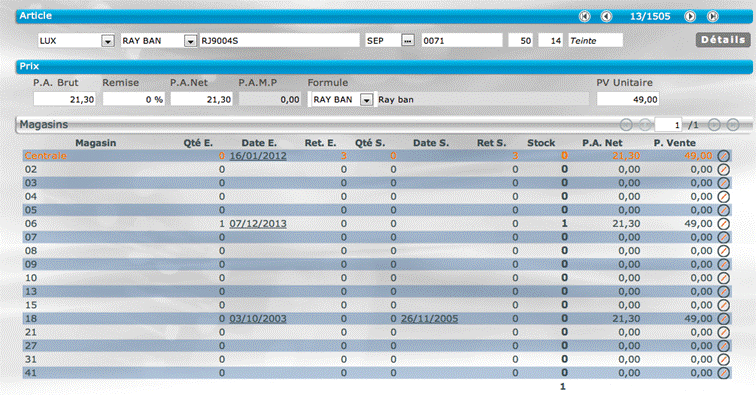This screenshot has width=756, height=395.
Task: Click the edit icon for magasin 13
Action: click(723, 291)
